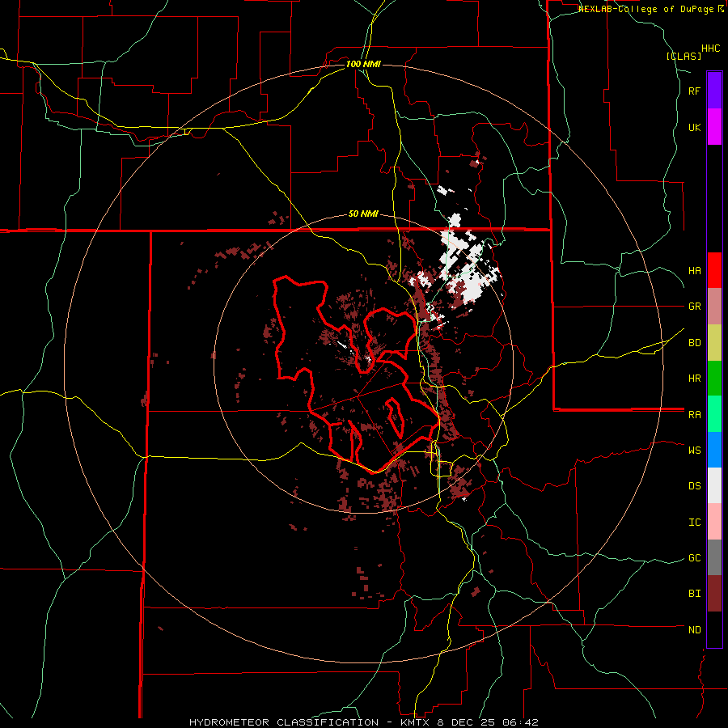This screenshot has width=728, height=728.
Task: Click the HR legend label
Action: click(695, 379)
